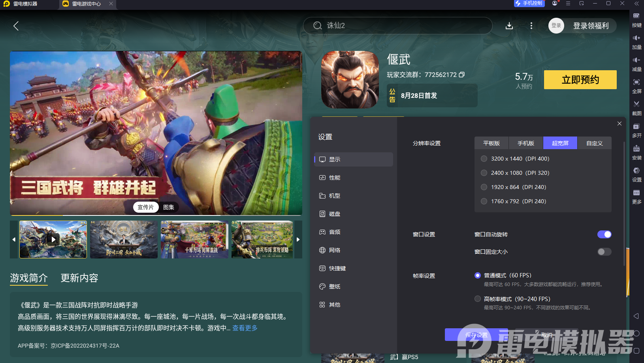This screenshot has width=644, height=363.
Task: Click the 立即预约 pre-register button
Action: [580, 80]
